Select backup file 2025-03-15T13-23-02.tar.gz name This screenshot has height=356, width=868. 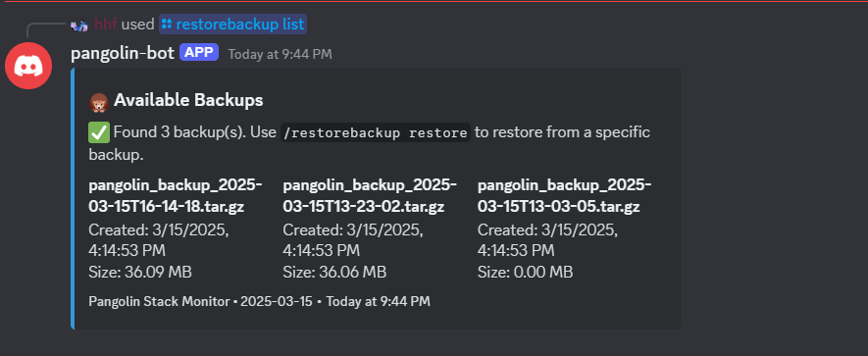tap(370, 196)
